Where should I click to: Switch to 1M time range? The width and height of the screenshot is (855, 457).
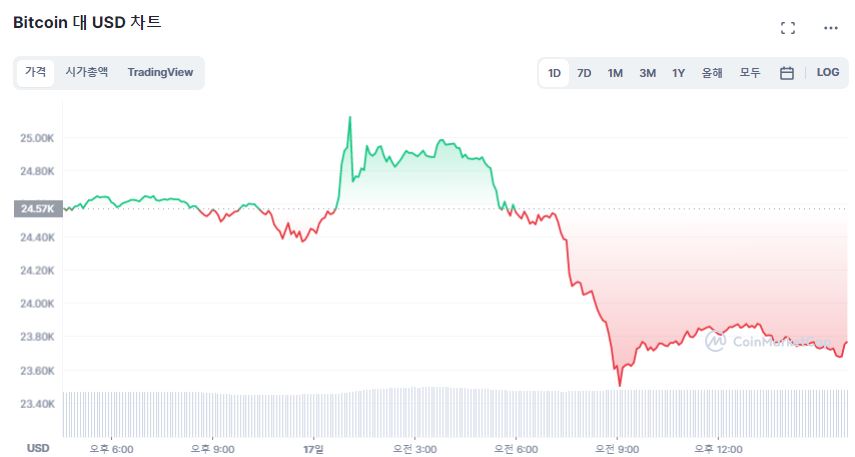click(615, 73)
